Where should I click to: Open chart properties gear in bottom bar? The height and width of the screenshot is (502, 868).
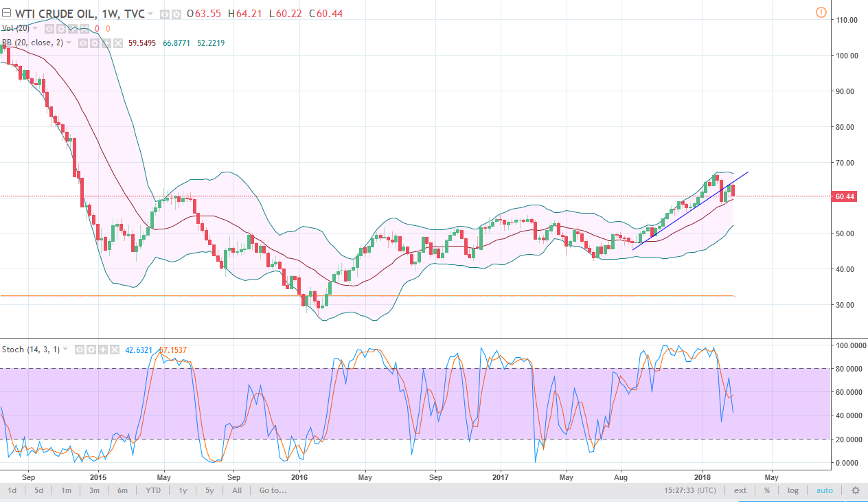tap(855, 490)
